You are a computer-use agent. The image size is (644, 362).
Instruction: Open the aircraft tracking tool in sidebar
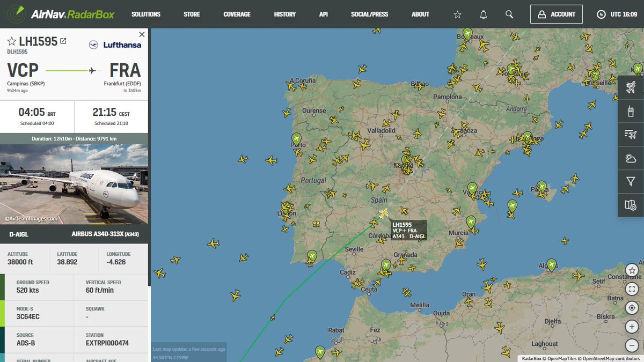pos(631,88)
